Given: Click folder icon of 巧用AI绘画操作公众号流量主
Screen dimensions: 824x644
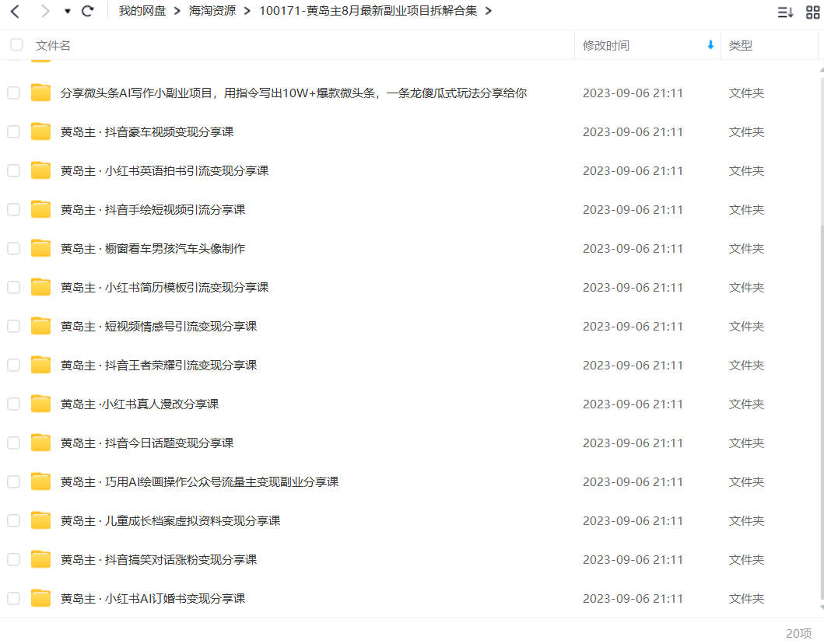Looking at the screenshot, I should pos(40,481).
